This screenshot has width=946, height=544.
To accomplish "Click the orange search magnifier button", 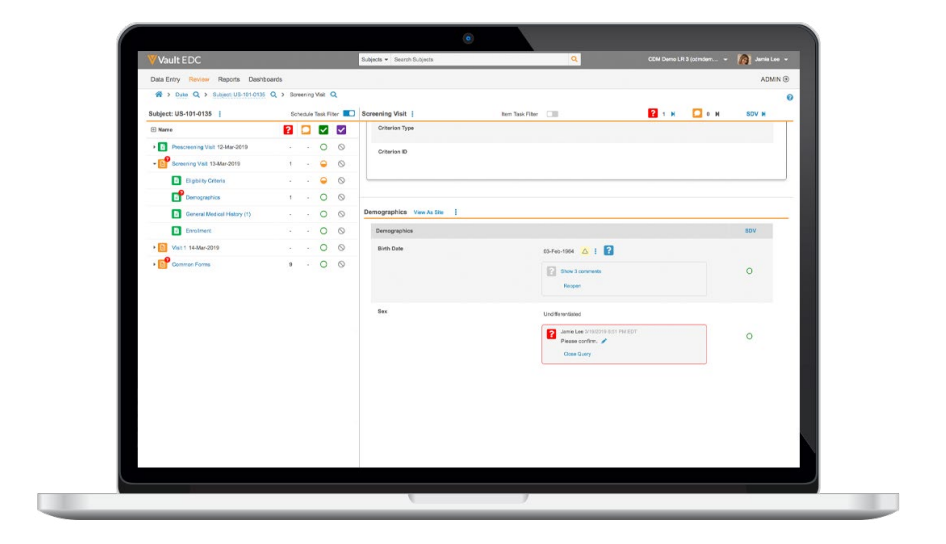I will [x=574, y=60].
